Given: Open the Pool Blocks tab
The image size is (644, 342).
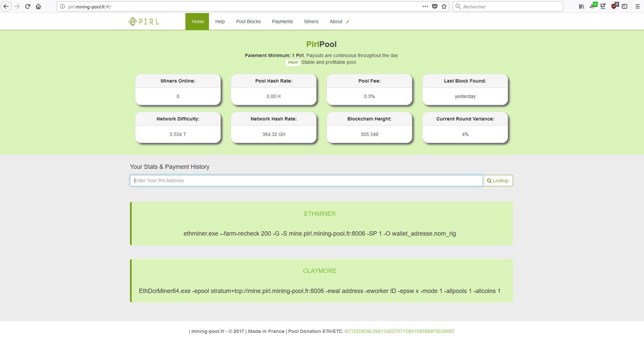Looking at the screenshot, I should [x=248, y=21].
